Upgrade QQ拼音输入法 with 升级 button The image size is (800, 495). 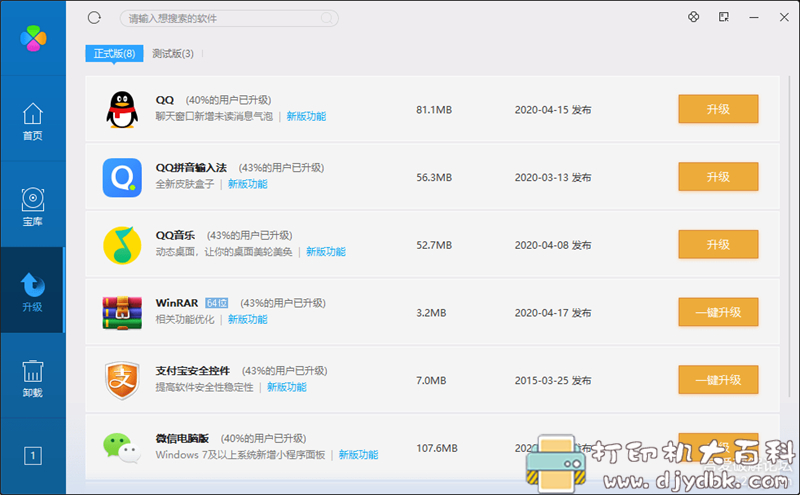click(x=718, y=177)
